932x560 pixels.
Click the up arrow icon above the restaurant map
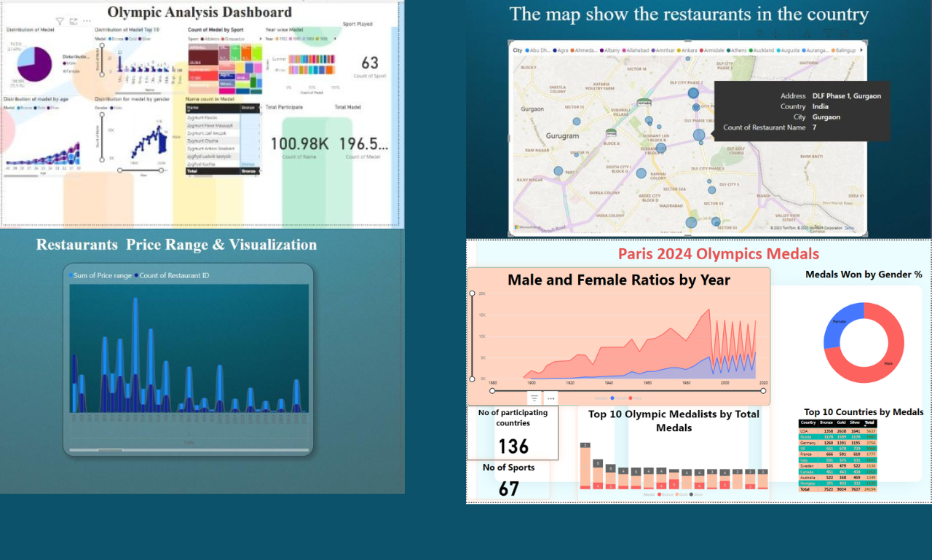coord(761,33)
